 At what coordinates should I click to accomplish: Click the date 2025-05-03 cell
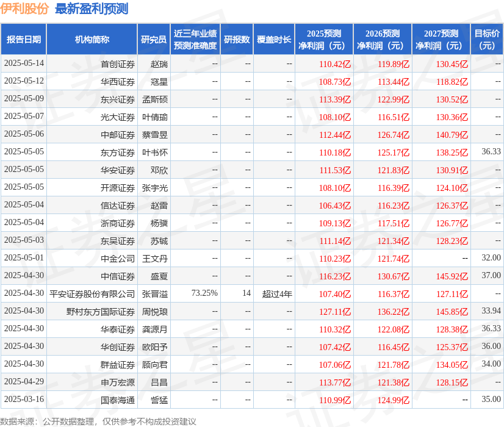pos(24,240)
